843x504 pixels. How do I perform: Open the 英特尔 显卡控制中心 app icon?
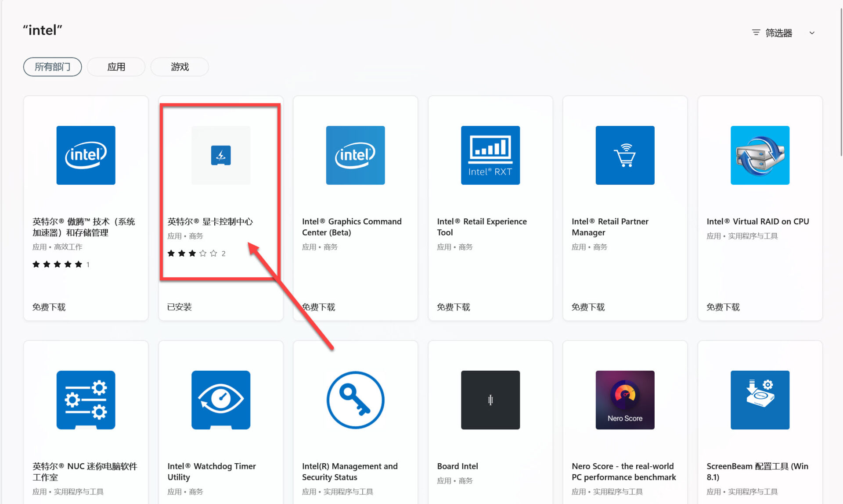tap(221, 155)
